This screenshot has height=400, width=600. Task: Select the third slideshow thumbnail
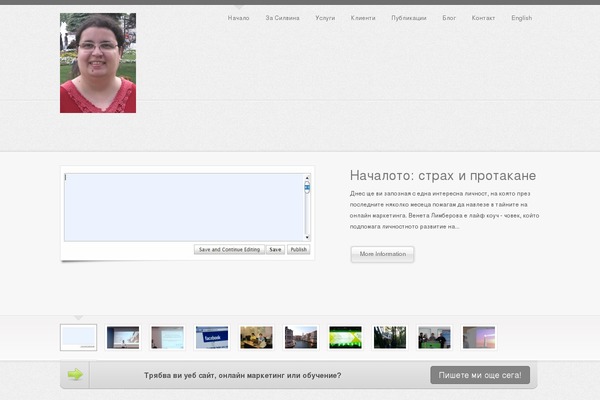click(x=167, y=337)
